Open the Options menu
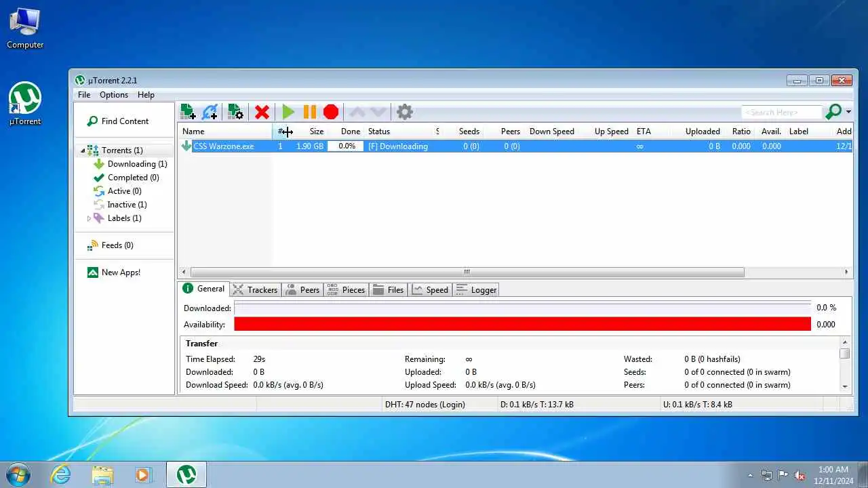This screenshot has height=488, width=868. coord(114,95)
